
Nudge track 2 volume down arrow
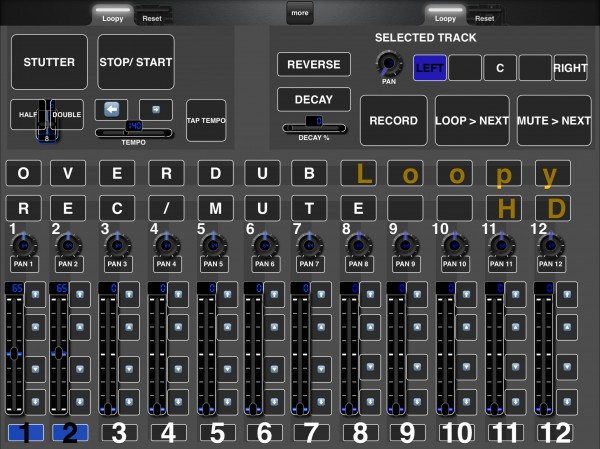(x=80, y=369)
